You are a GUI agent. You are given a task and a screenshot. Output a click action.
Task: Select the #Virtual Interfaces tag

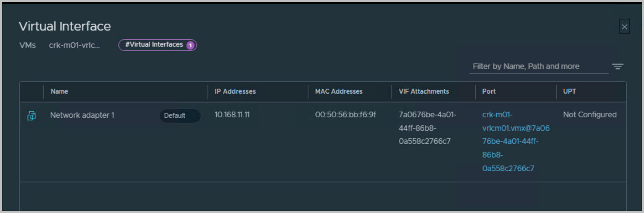click(x=154, y=45)
